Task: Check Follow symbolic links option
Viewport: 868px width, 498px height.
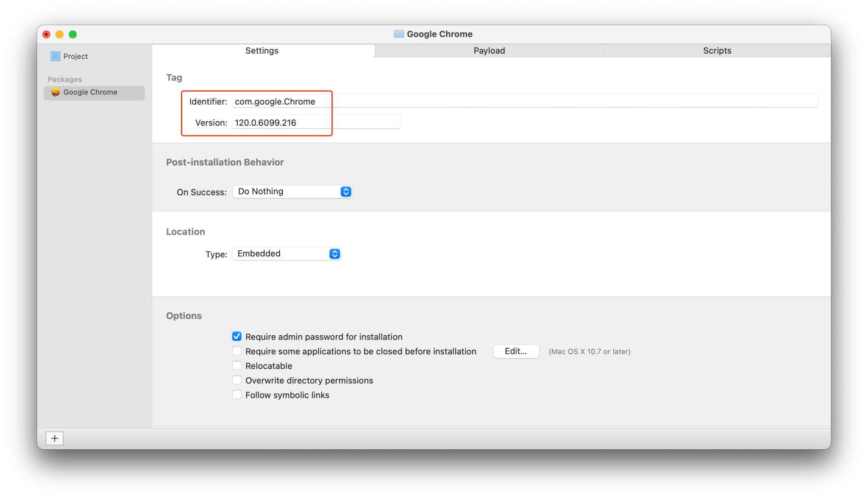Action: pyautogui.click(x=237, y=395)
